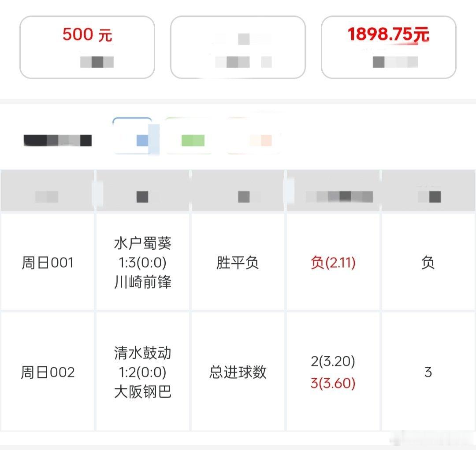The height and width of the screenshot is (450, 476).
Task: Click the 1:2(0:0) score text
Action: coord(143,373)
